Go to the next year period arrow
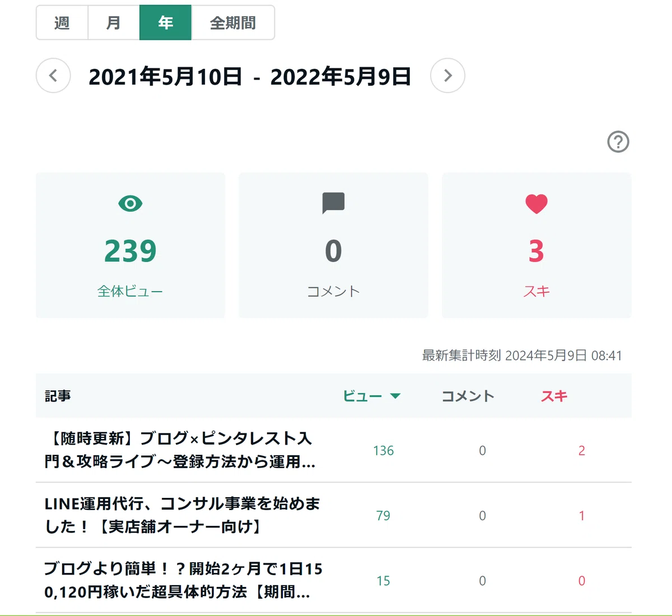Viewport: 672px width, 616px height. (447, 76)
